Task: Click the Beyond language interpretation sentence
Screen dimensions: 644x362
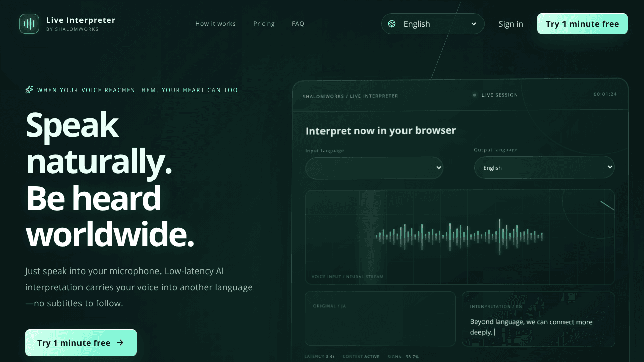Action: 531,327
